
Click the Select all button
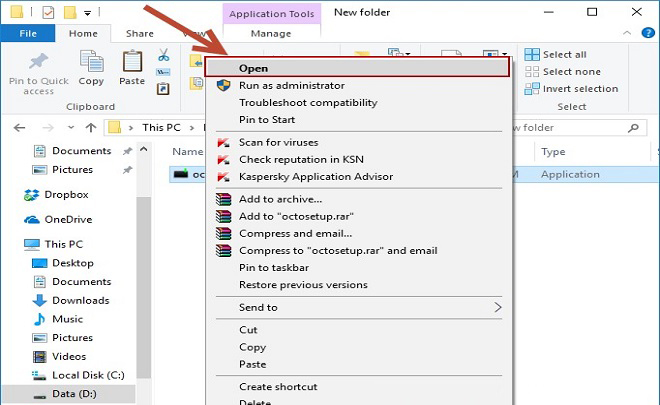point(556,54)
